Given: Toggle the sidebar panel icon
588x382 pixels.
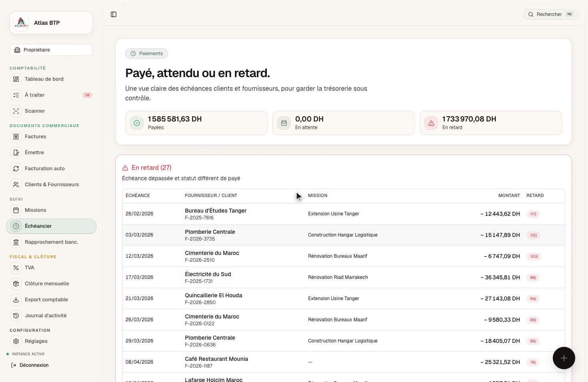Looking at the screenshot, I should tap(114, 14).
